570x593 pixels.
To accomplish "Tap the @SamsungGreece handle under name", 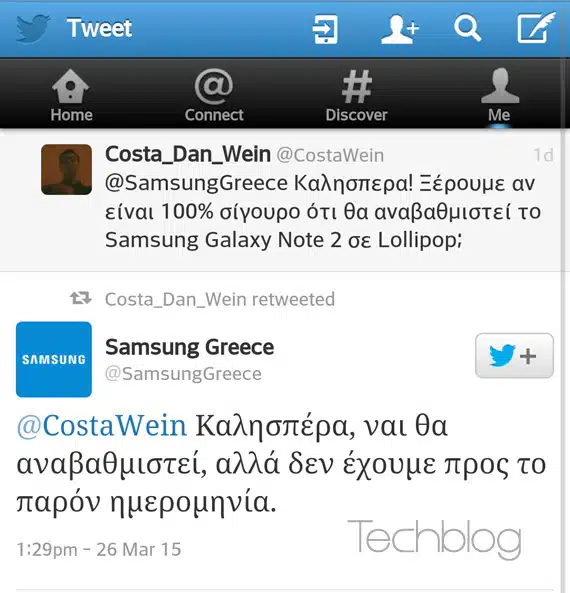I will tap(183, 374).
